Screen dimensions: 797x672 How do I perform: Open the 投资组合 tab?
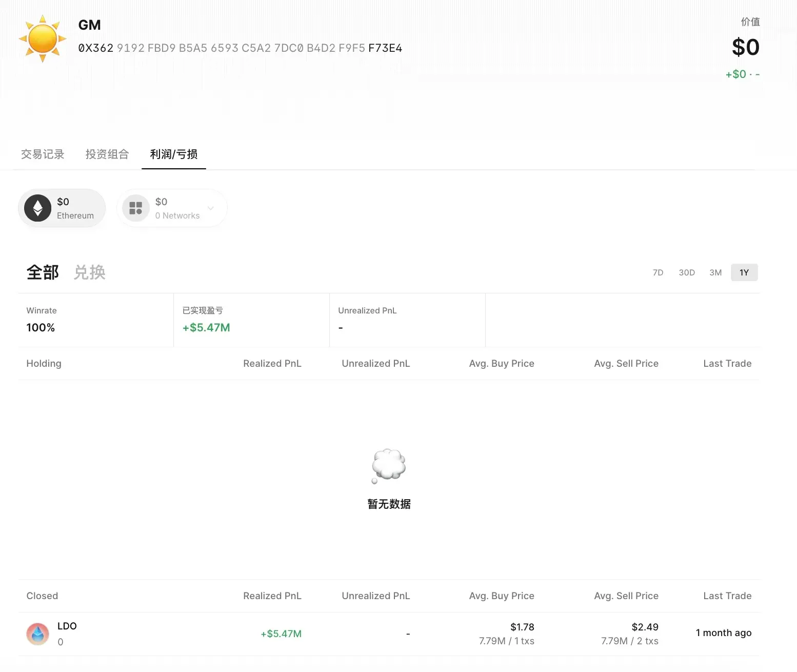tap(107, 154)
